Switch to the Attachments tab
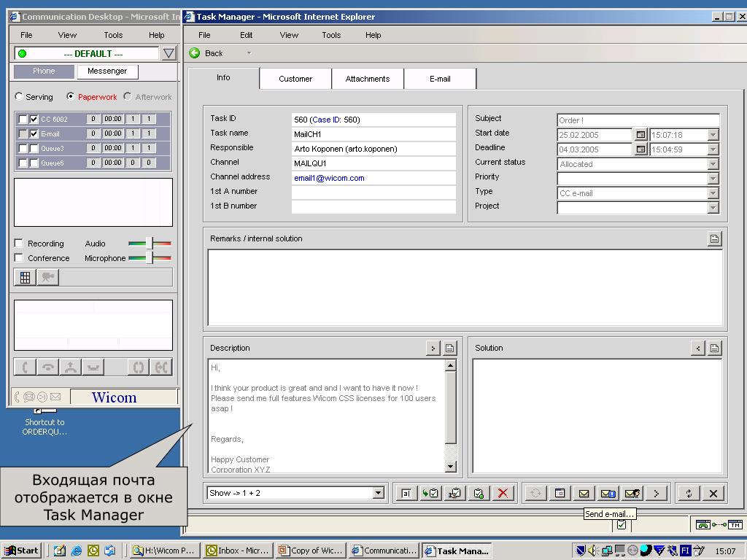747x560 pixels. [368, 79]
